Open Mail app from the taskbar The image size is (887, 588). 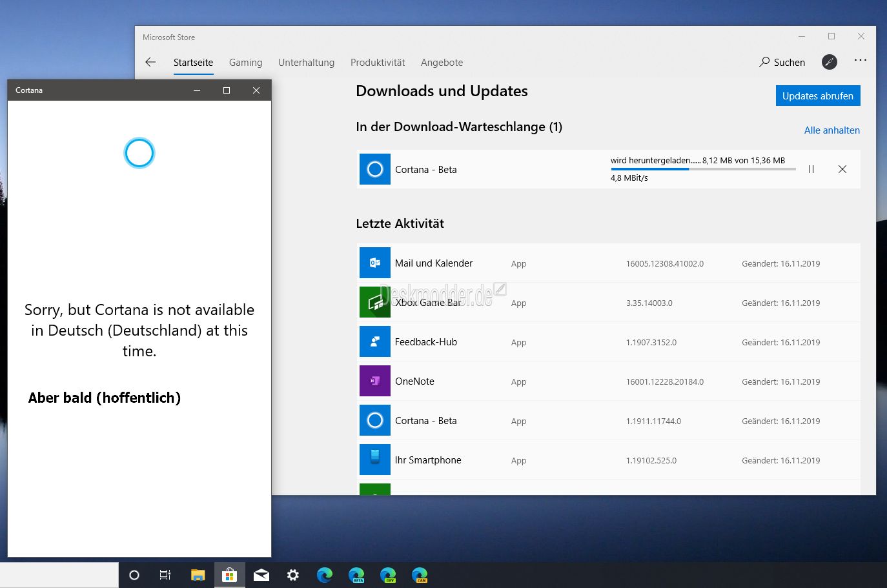click(261, 575)
